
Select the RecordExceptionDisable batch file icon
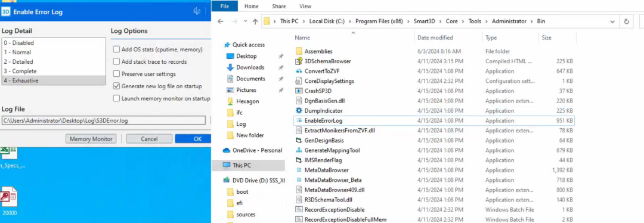tap(299, 209)
